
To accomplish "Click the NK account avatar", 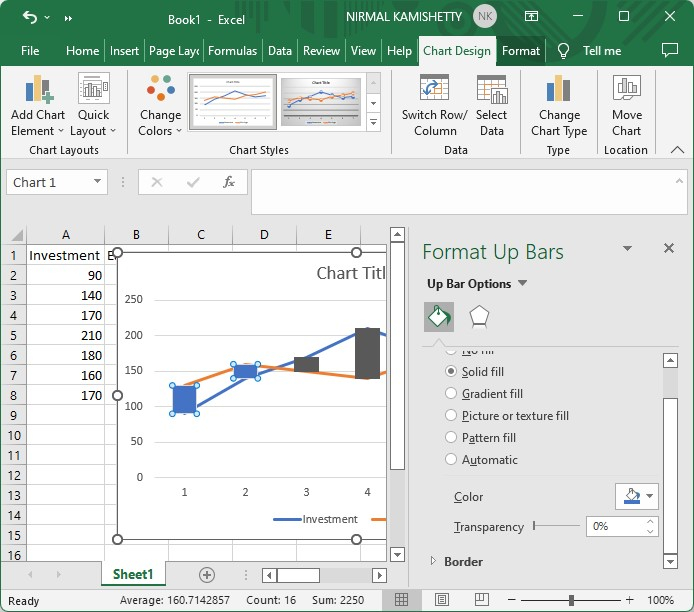I will point(485,16).
